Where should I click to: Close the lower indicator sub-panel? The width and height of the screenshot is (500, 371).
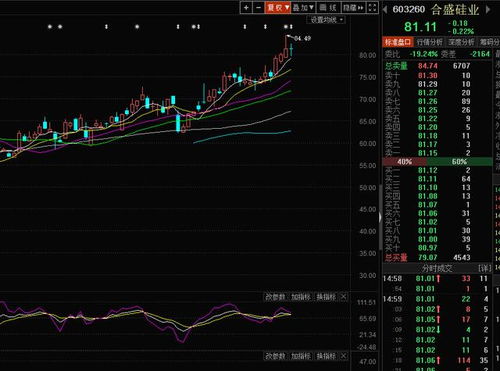point(344,356)
